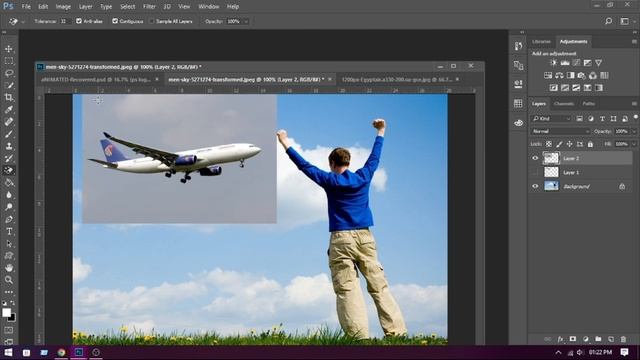The image size is (640, 360).
Task: Add a Levels adjustment
Action: [565, 63]
